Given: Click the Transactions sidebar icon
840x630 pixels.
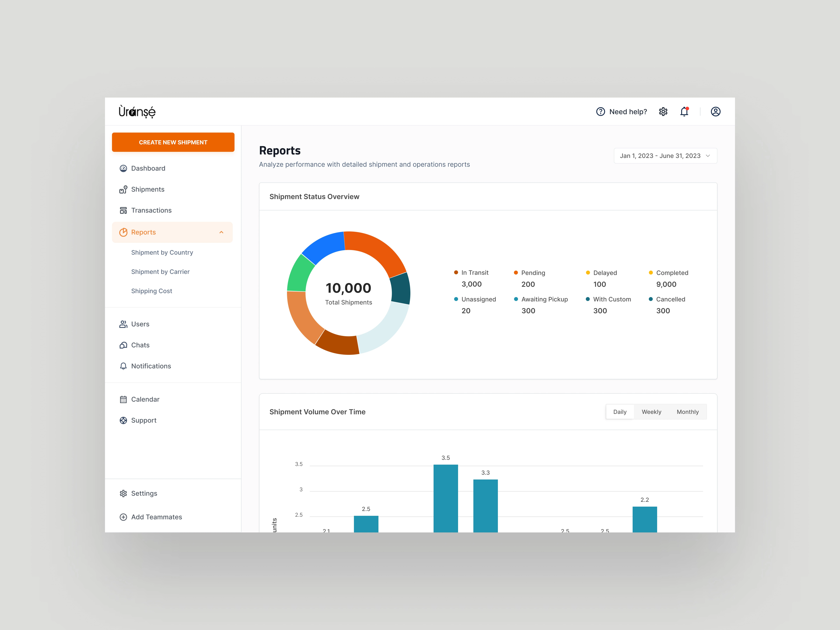Looking at the screenshot, I should 123,210.
